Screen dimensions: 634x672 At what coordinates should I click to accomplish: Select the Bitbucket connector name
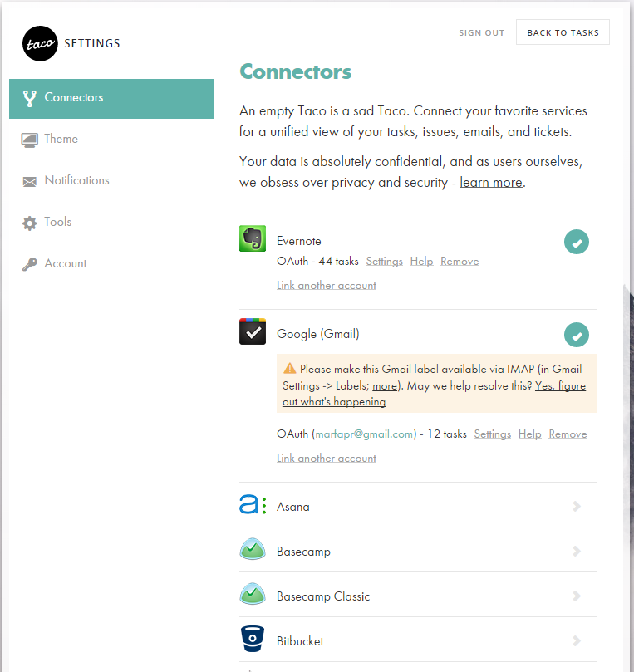pos(300,641)
